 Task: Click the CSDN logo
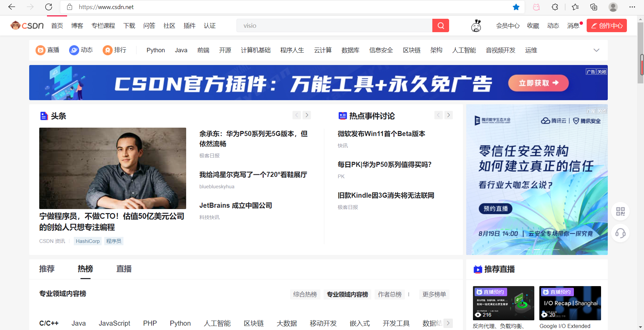click(27, 25)
